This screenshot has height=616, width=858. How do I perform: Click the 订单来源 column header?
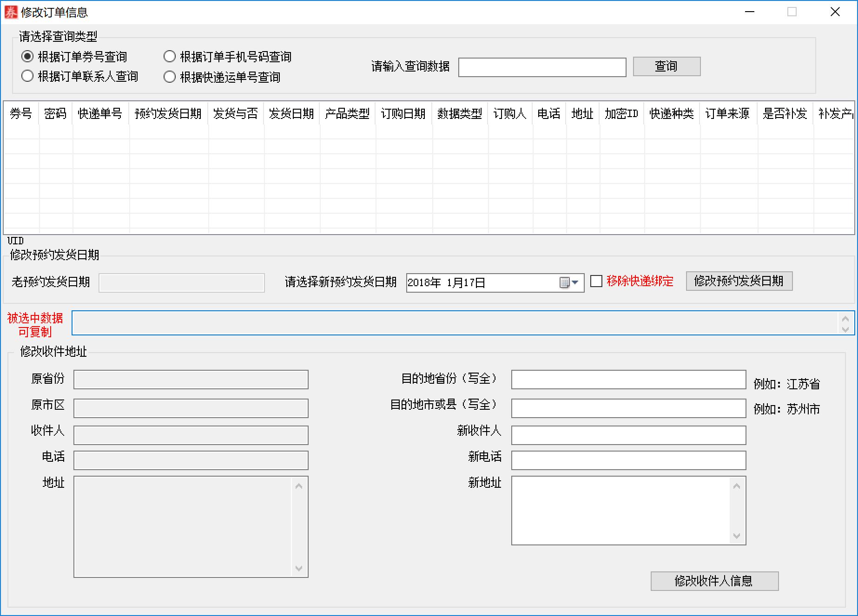click(727, 114)
